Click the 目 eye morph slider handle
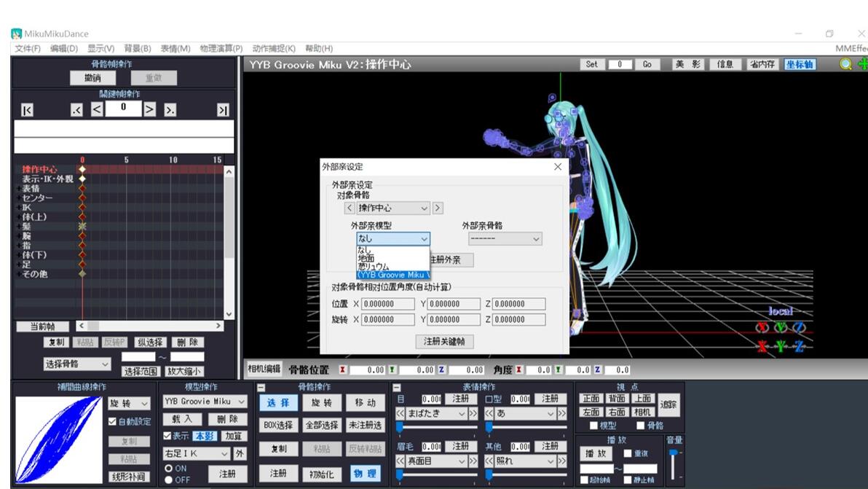868x489 pixels. click(399, 427)
